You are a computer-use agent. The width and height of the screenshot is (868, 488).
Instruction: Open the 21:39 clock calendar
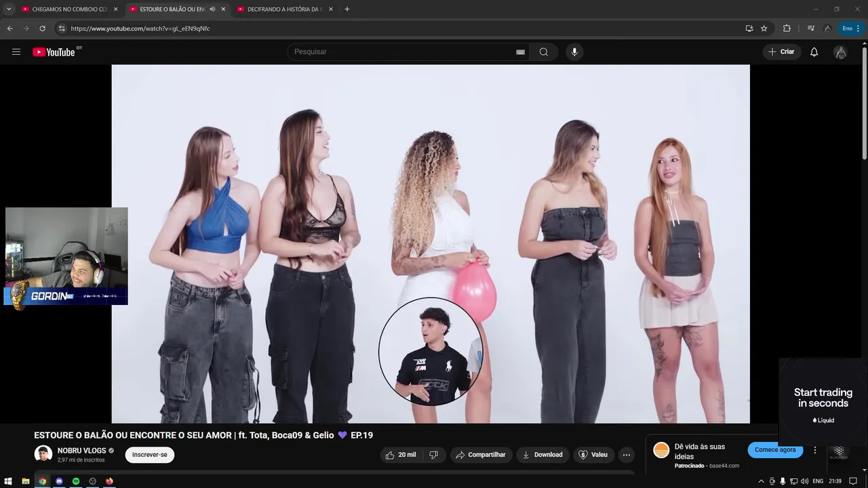835,481
